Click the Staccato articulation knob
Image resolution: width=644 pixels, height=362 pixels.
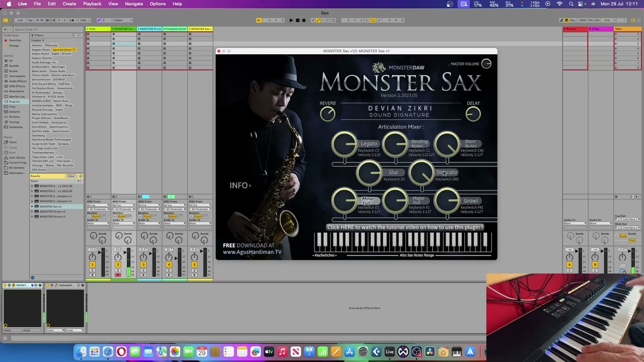coord(421,173)
